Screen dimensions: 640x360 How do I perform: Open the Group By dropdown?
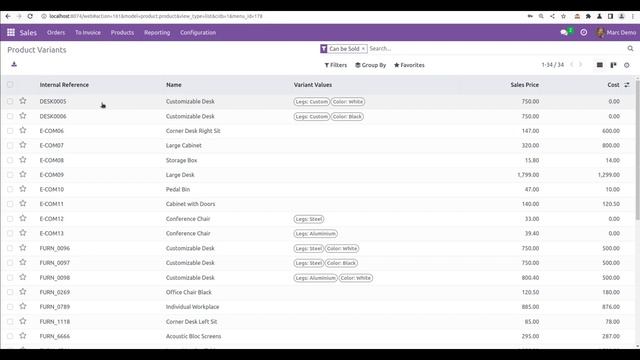[x=371, y=65]
